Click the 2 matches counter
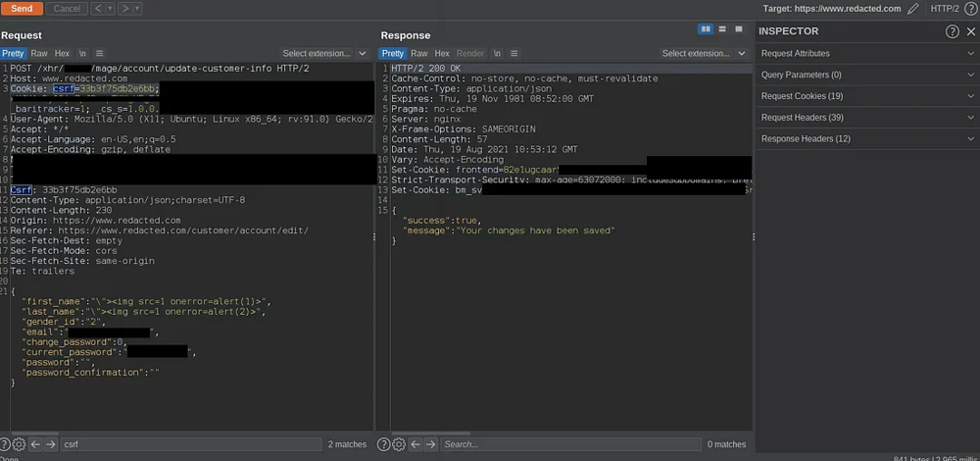 348,444
